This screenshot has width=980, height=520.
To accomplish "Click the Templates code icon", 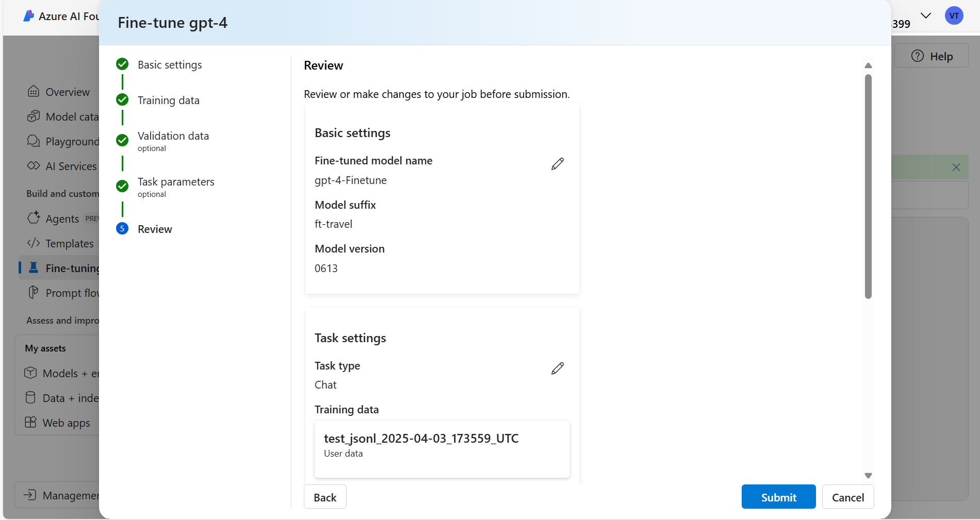I will click(x=34, y=243).
